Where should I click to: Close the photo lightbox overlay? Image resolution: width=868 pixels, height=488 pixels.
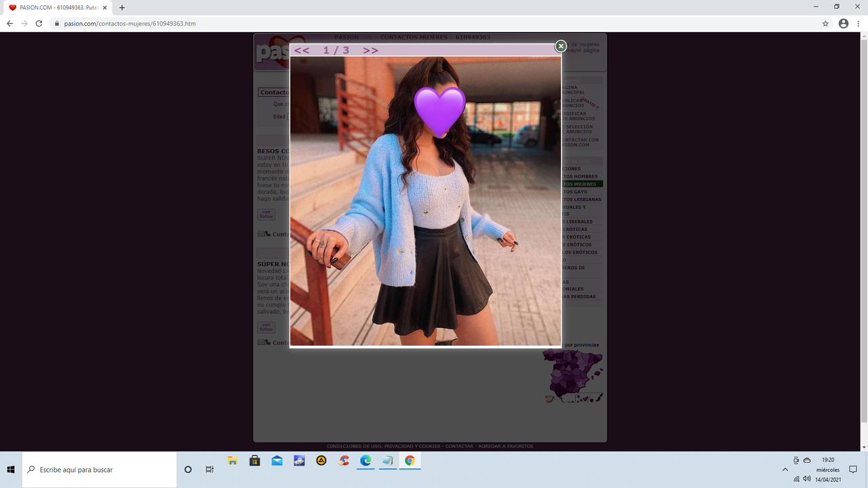[561, 46]
